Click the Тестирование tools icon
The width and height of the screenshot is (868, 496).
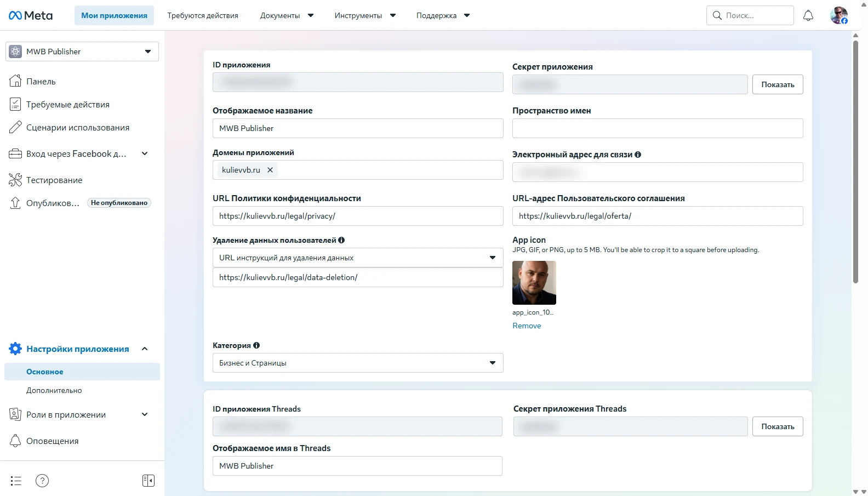[15, 180]
